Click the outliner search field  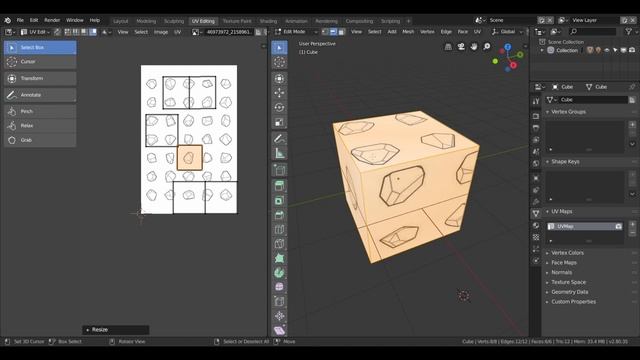[593, 31]
